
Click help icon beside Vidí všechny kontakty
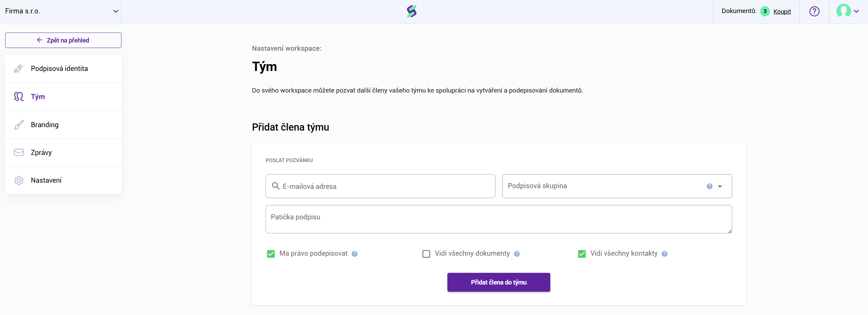click(x=665, y=254)
